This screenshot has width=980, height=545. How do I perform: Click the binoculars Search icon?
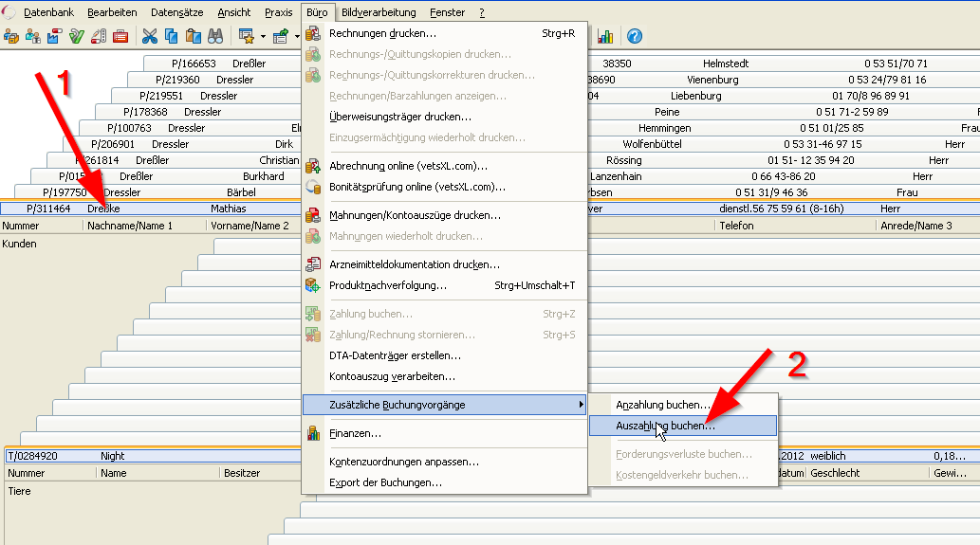[x=215, y=36]
